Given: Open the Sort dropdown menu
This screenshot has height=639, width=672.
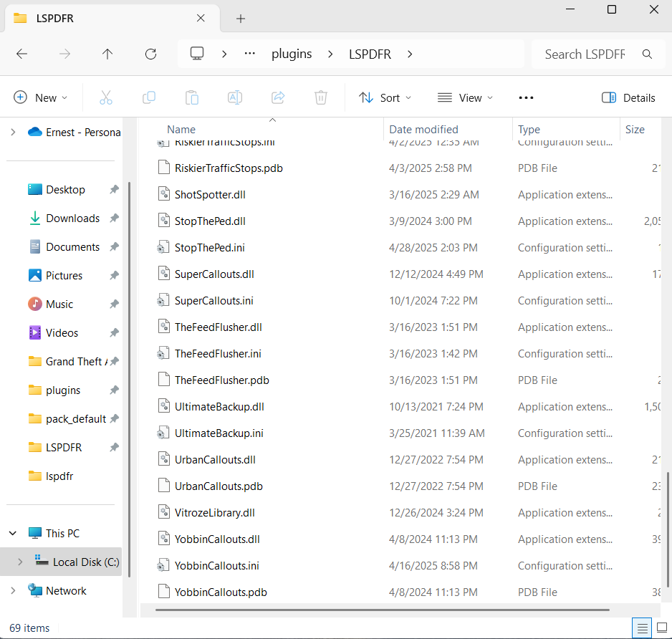Looking at the screenshot, I should tap(385, 97).
